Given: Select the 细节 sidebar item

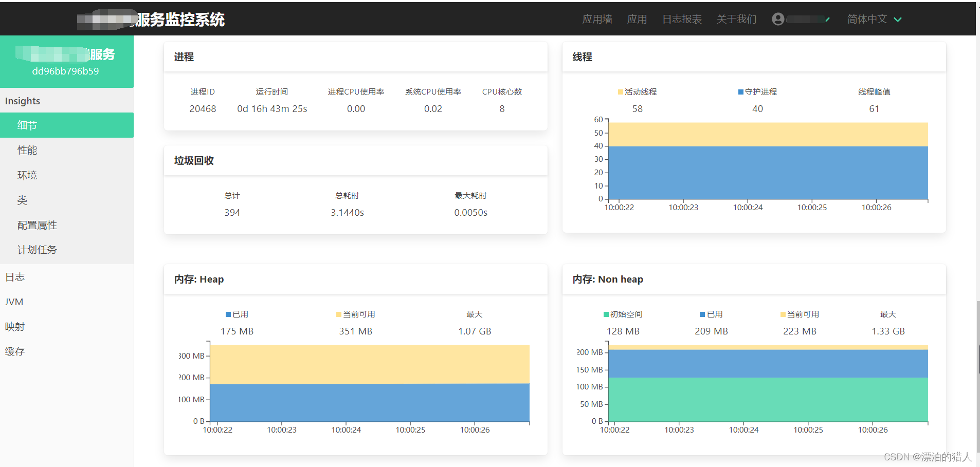Looking at the screenshot, I should pyautogui.click(x=67, y=125).
